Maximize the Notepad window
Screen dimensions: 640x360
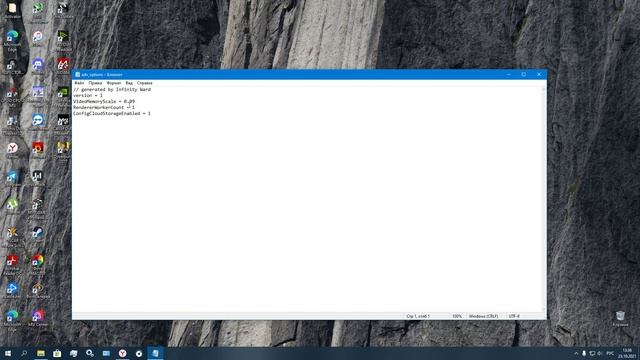point(524,75)
